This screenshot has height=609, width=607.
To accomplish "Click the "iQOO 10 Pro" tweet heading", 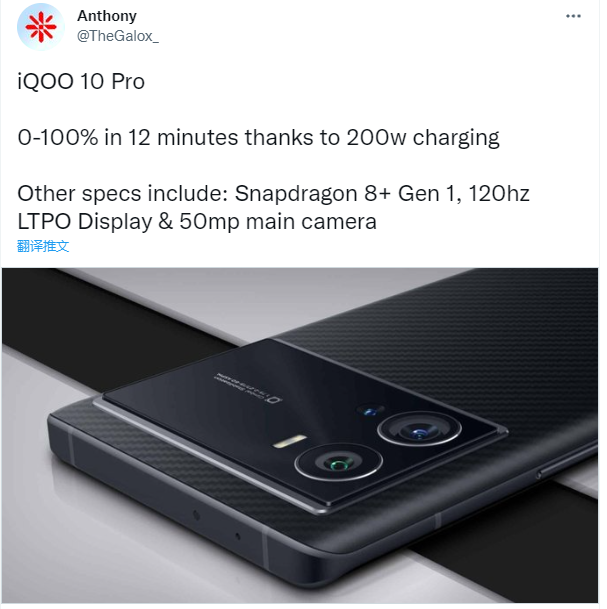I will pos(81,82).
